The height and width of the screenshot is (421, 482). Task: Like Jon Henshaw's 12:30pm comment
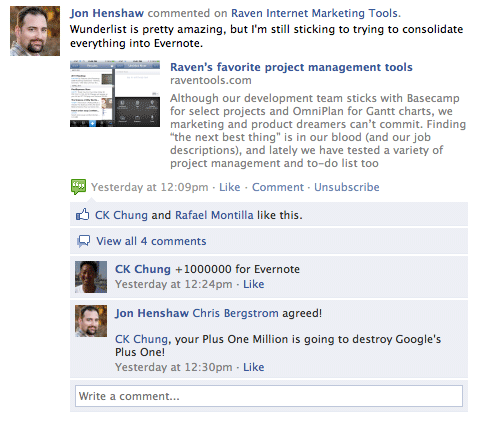(253, 367)
